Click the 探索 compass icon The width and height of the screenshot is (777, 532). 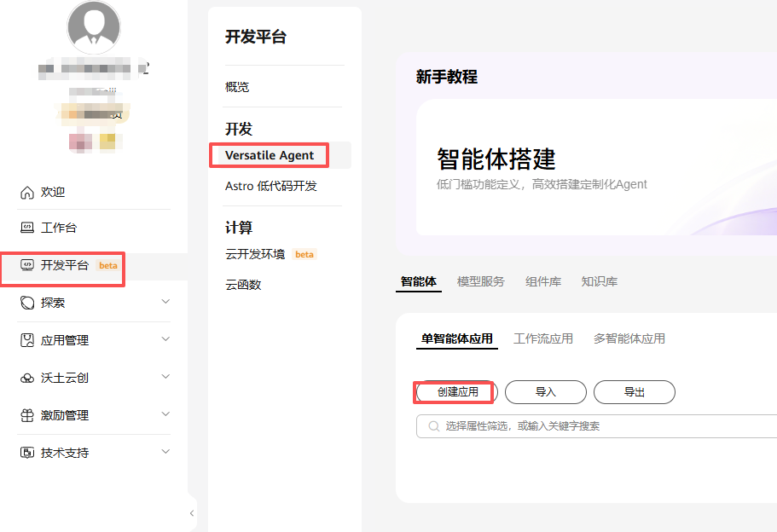point(25,303)
